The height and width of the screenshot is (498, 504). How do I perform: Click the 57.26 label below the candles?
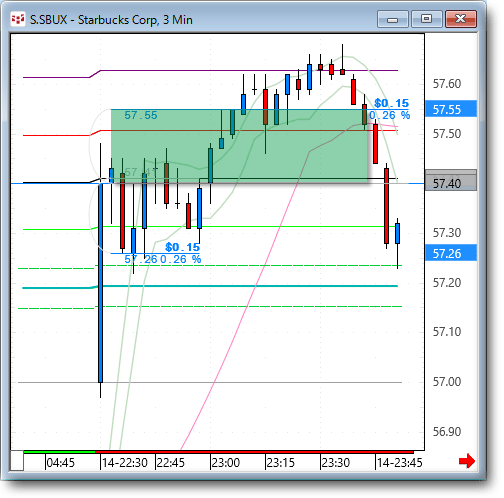[141, 259]
